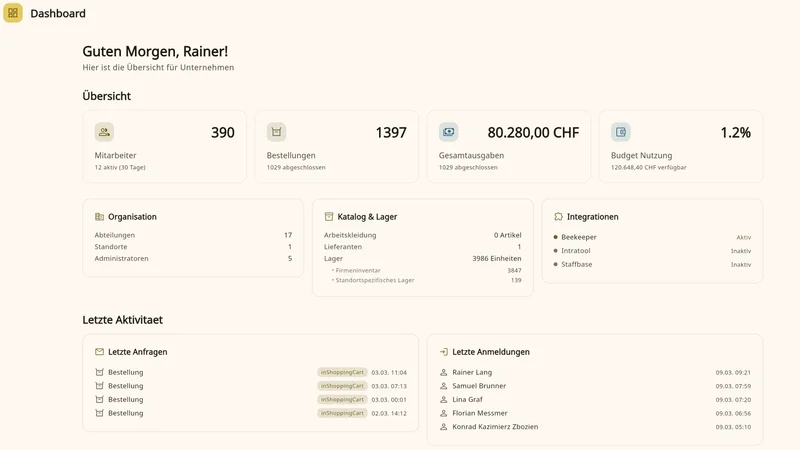Open Konrad Kazimierz Zbozien's login entry
Viewport: 800px width, 450px height.
click(x=495, y=427)
